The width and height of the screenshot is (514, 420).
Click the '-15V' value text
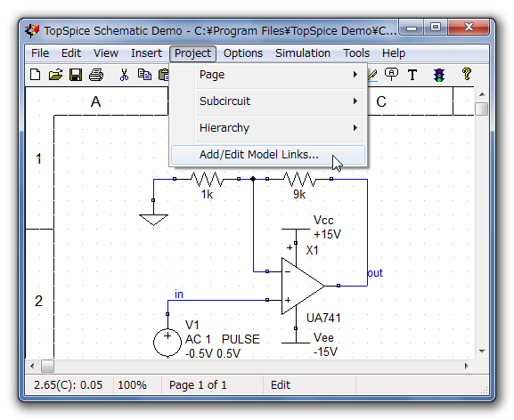click(x=325, y=351)
